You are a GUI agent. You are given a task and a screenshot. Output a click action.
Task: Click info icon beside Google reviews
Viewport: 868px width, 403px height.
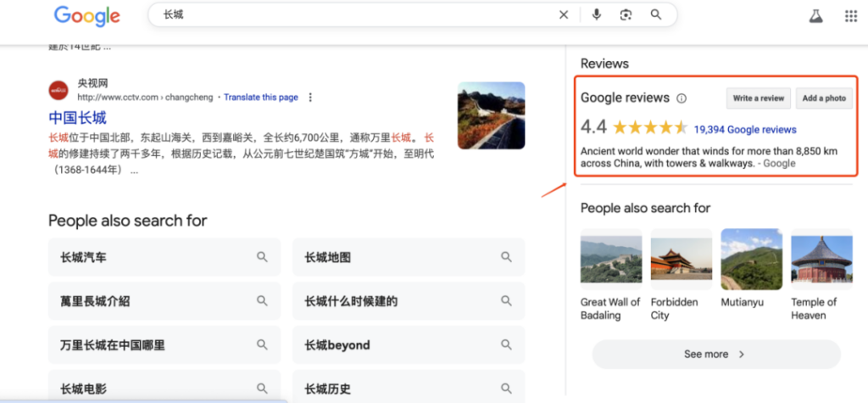tap(682, 98)
